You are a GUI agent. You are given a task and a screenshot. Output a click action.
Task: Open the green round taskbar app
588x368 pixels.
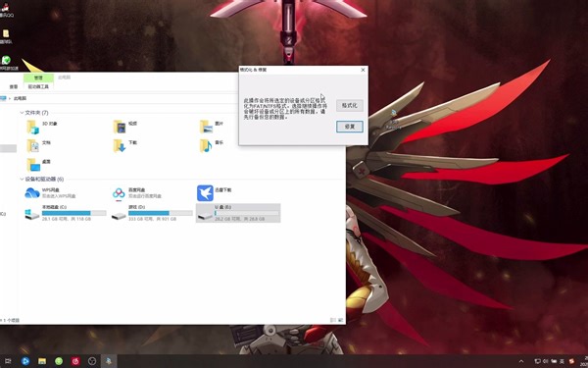[x=59, y=361]
